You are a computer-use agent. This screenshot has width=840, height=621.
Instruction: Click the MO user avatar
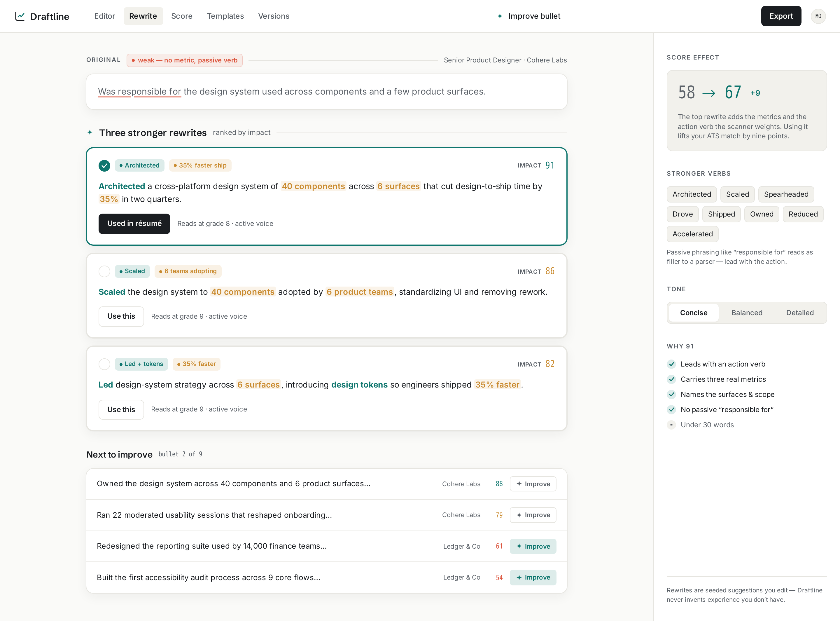818,16
